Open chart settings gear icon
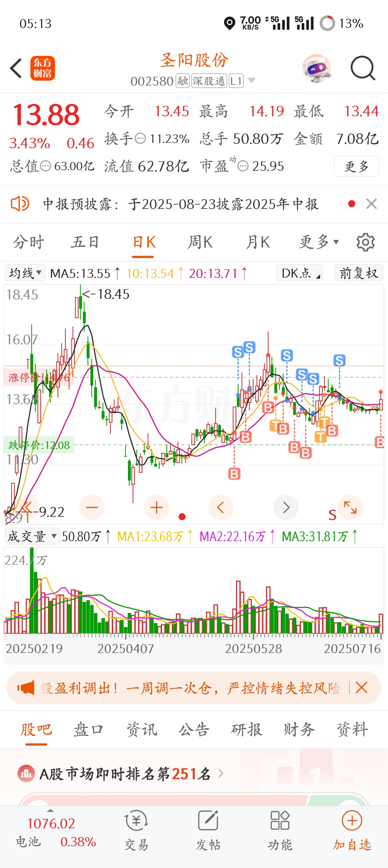Screen dimensions: 388x868 (365, 242)
